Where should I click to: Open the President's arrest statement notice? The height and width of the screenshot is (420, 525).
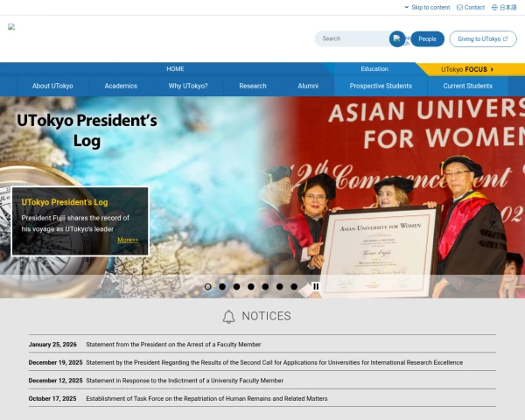[173, 344]
